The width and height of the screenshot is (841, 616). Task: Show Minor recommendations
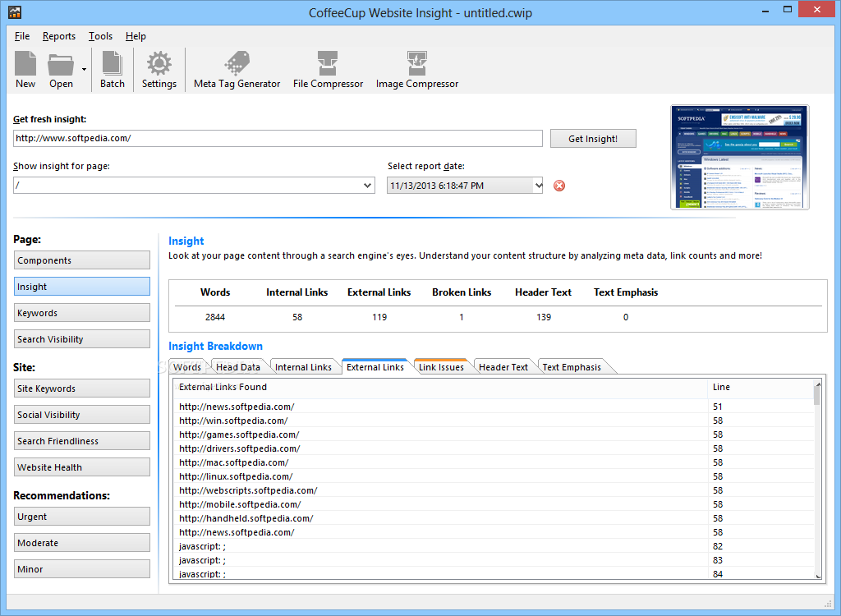coord(82,569)
